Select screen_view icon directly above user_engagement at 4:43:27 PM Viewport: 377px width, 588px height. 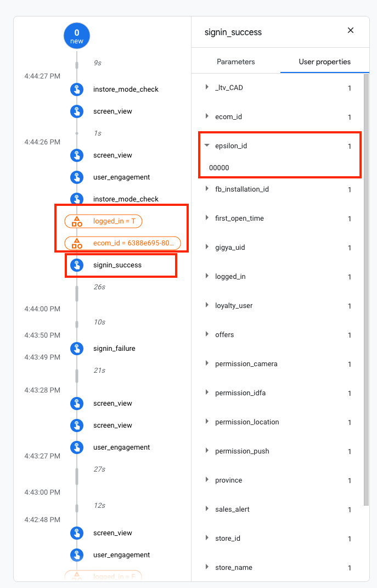coord(77,425)
